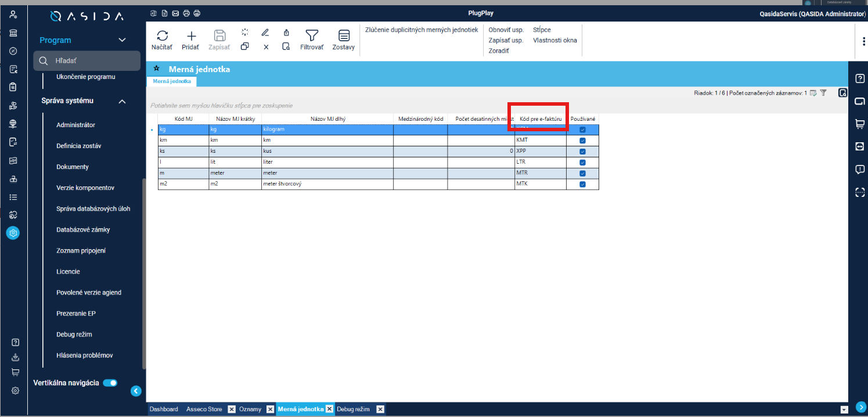Screen dimensions: 868x417
Task: Expand the Program dropdown chevron
Action: pyautogui.click(x=122, y=40)
